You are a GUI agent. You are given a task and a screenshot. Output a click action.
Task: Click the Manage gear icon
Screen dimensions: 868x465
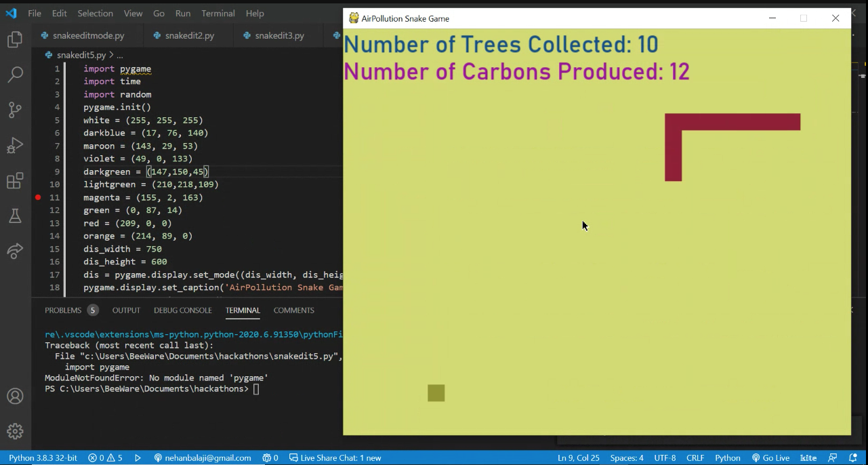[15, 431]
